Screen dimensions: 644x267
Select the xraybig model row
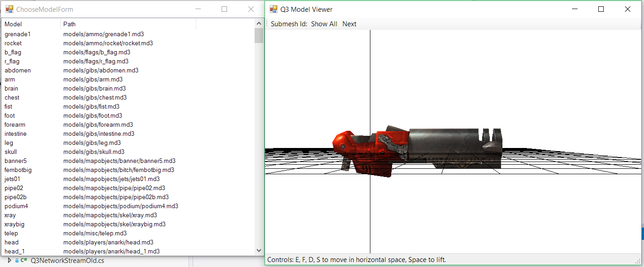[x=128, y=224]
